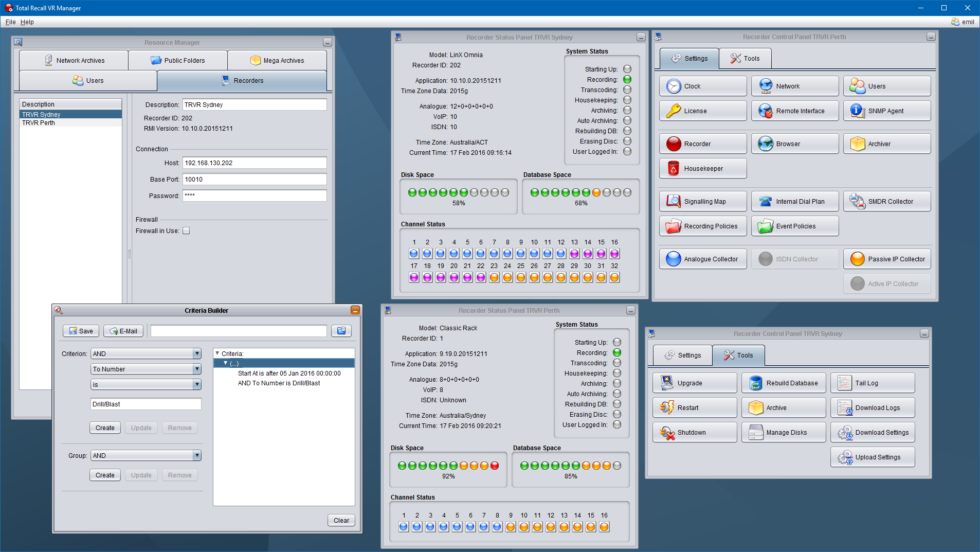
Task: Select TRVR Sydney in recorders list
Action: (x=71, y=115)
